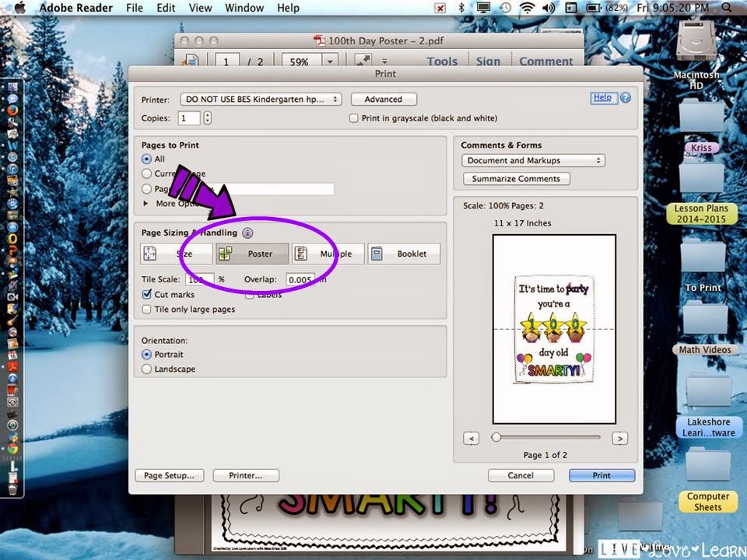
Task: Choose the Booklet printing icon
Action: click(x=377, y=254)
